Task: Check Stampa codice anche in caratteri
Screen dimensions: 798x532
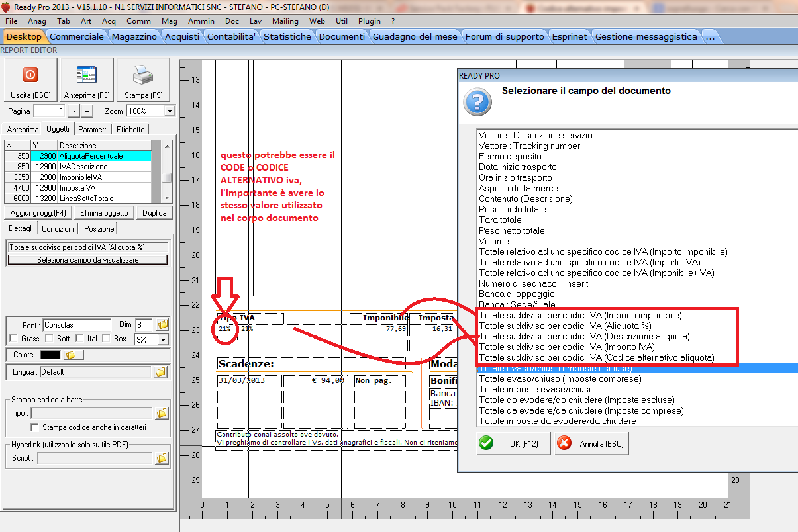Action: 34,427
